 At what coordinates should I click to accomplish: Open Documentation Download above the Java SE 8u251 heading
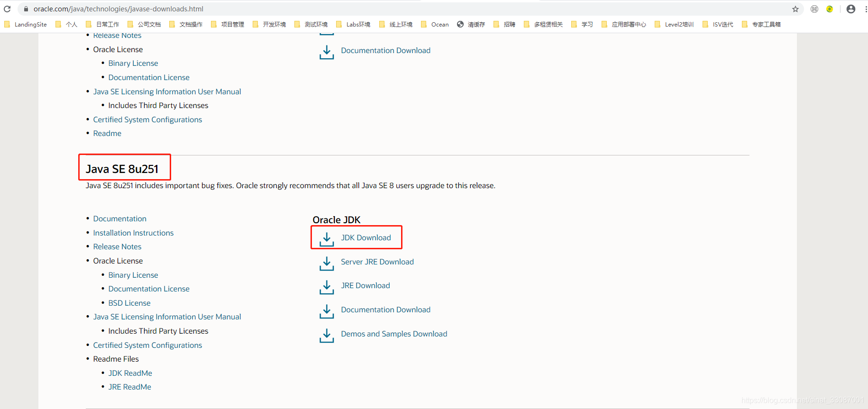coord(385,51)
